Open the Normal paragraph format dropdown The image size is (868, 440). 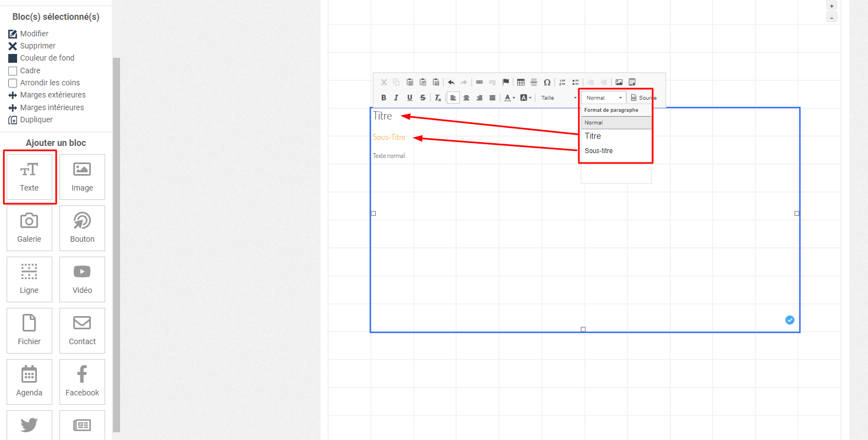pos(604,97)
